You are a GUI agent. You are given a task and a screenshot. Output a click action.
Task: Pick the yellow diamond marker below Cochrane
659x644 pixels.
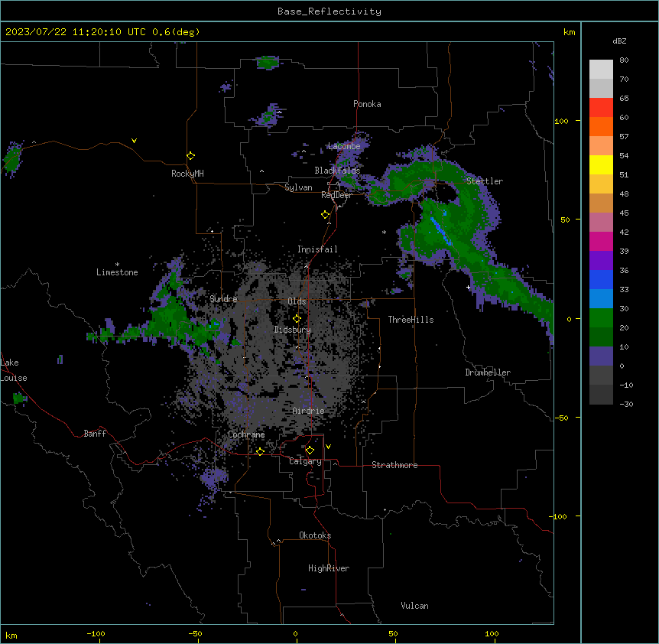tap(260, 451)
